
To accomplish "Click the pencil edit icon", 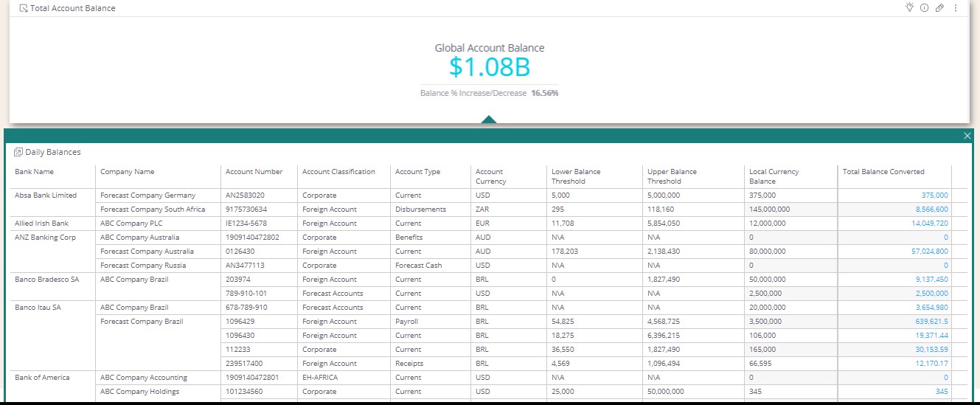I will click(x=939, y=8).
